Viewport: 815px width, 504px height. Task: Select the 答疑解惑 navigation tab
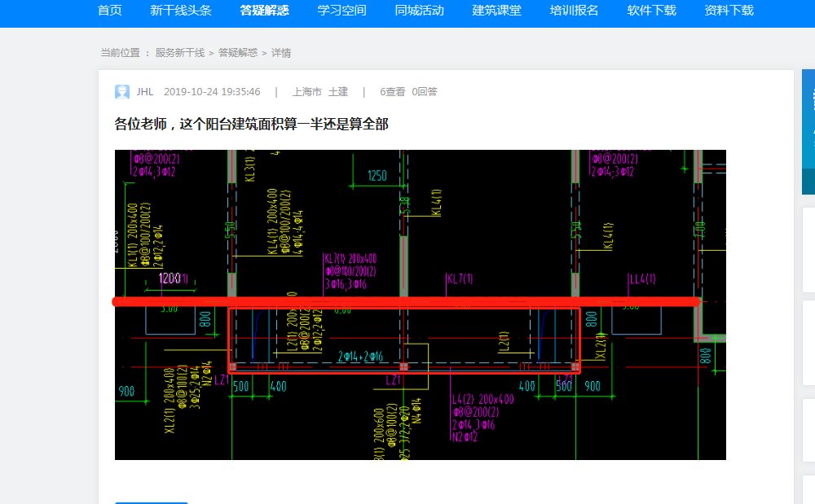click(x=264, y=11)
